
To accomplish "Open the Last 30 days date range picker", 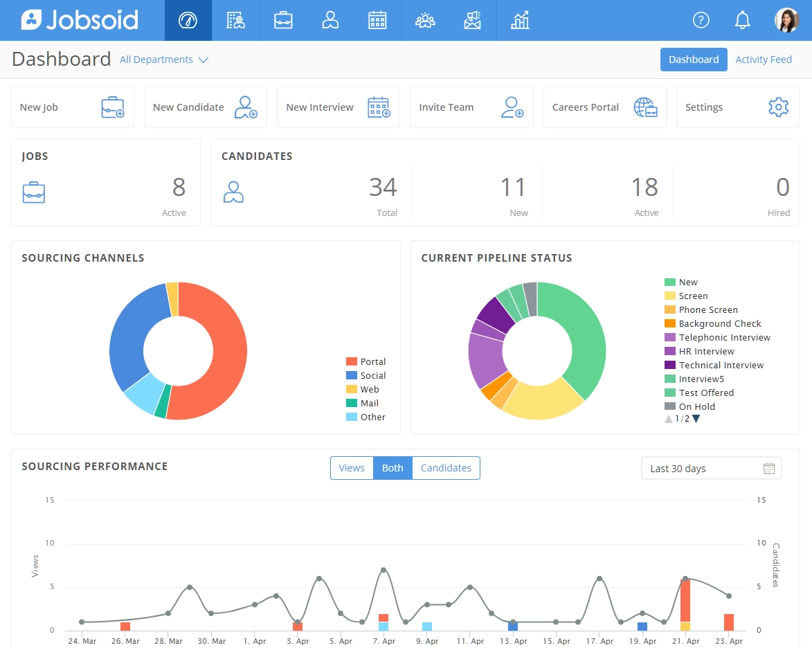I will [x=711, y=469].
